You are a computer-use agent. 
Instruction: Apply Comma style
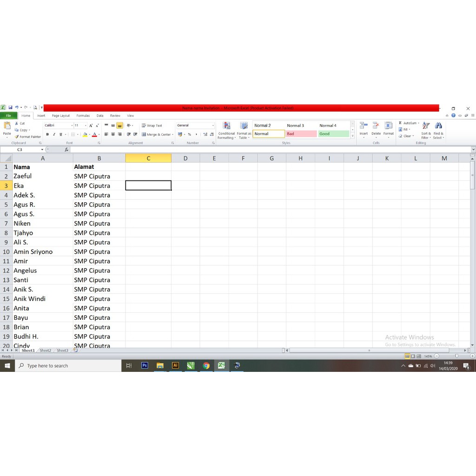pyautogui.click(x=197, y=134)
